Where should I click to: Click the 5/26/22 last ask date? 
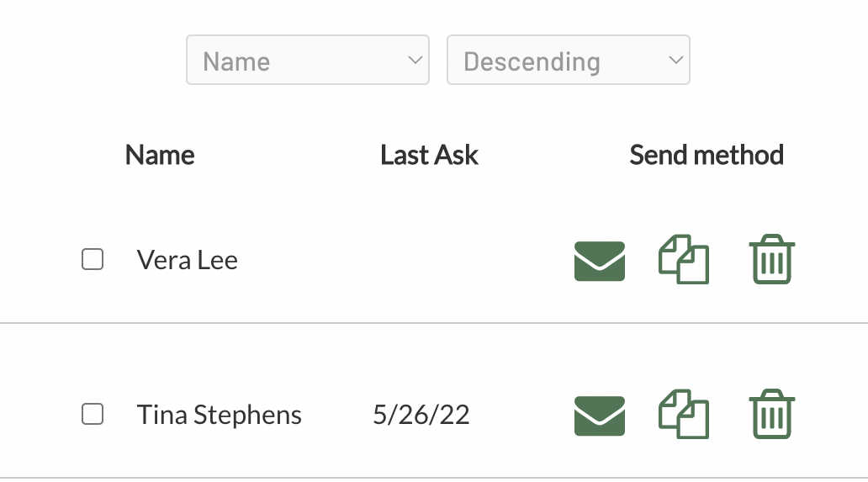[x=421, y=415]
